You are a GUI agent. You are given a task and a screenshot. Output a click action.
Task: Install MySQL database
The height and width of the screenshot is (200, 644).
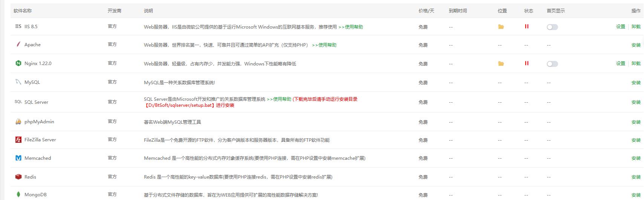pyautogui.click(x=636, y=83)
